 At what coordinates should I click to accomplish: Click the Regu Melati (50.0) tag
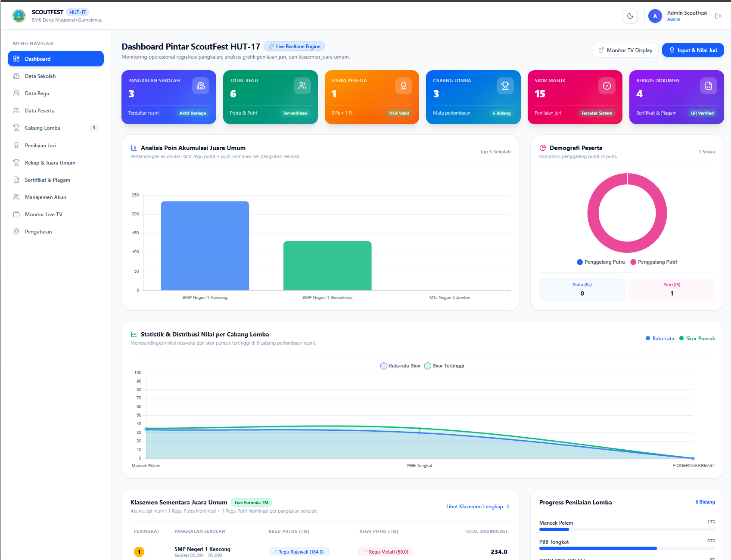[386, 552]
